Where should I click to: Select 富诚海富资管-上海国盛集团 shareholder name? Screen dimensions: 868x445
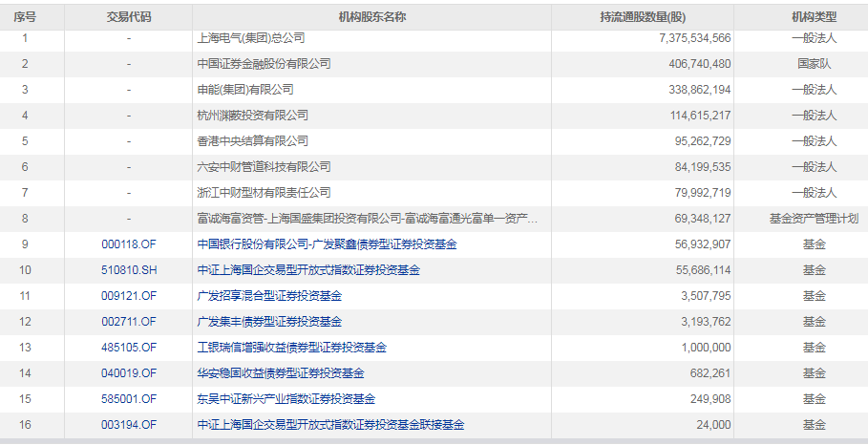point(367,219)
